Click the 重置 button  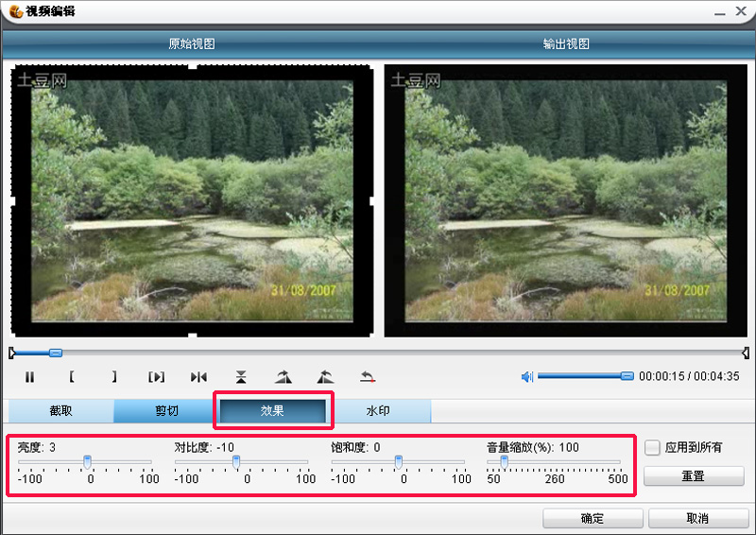pos(694,476)
